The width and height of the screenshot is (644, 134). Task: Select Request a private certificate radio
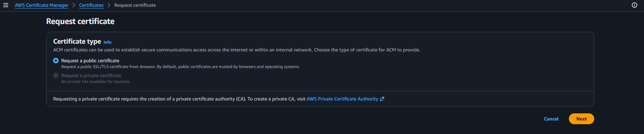tap(56, 75)
